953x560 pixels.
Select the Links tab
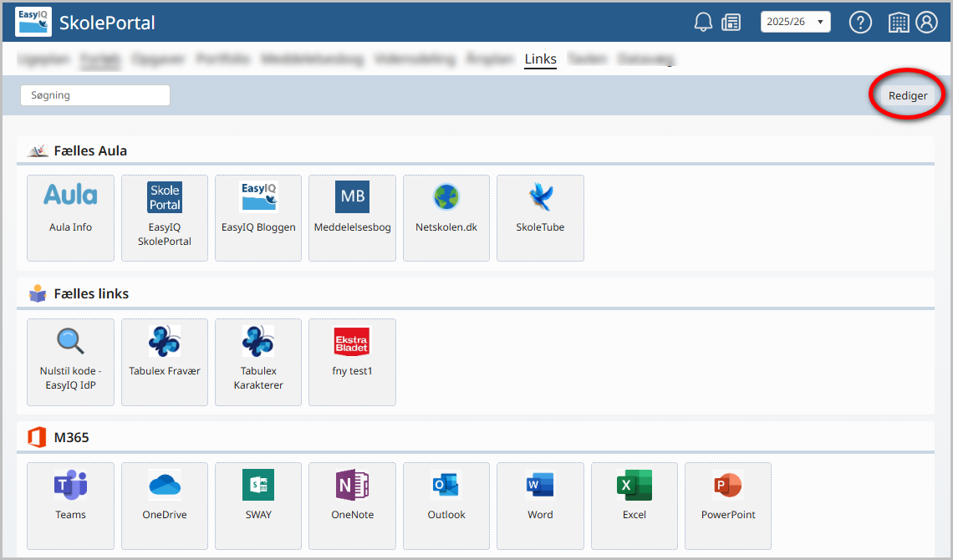(x=540, y=59)
